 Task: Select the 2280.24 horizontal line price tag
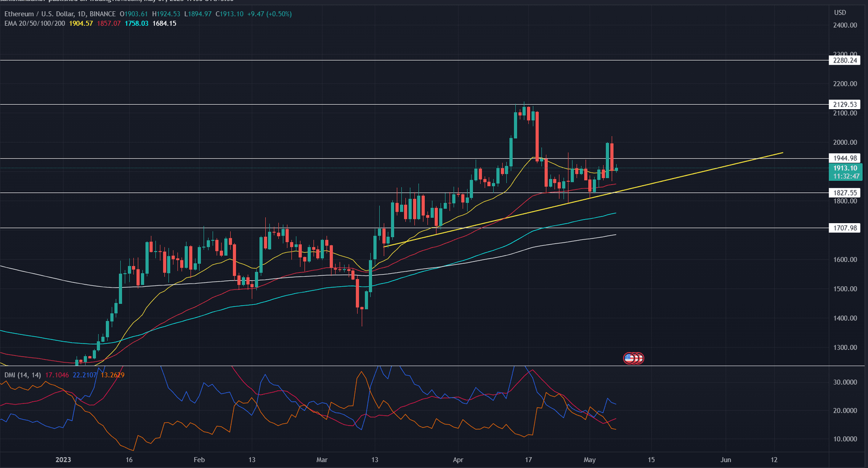(x=845, y=60)
